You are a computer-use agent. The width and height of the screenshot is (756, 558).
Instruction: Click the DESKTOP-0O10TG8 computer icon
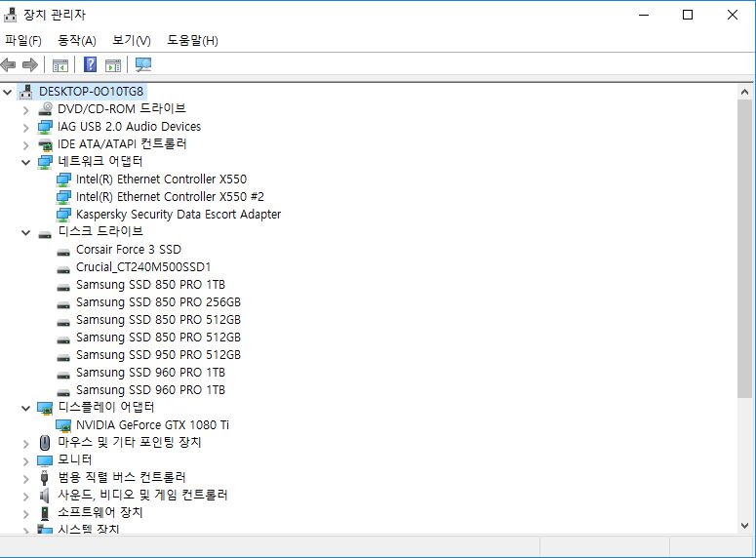[26, 91]
